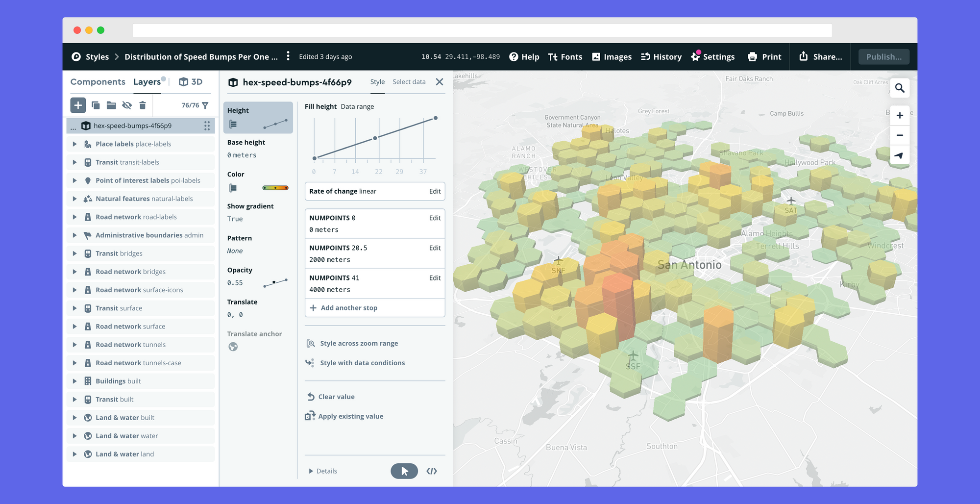Click the add new layer plus button

pos(78,105)
